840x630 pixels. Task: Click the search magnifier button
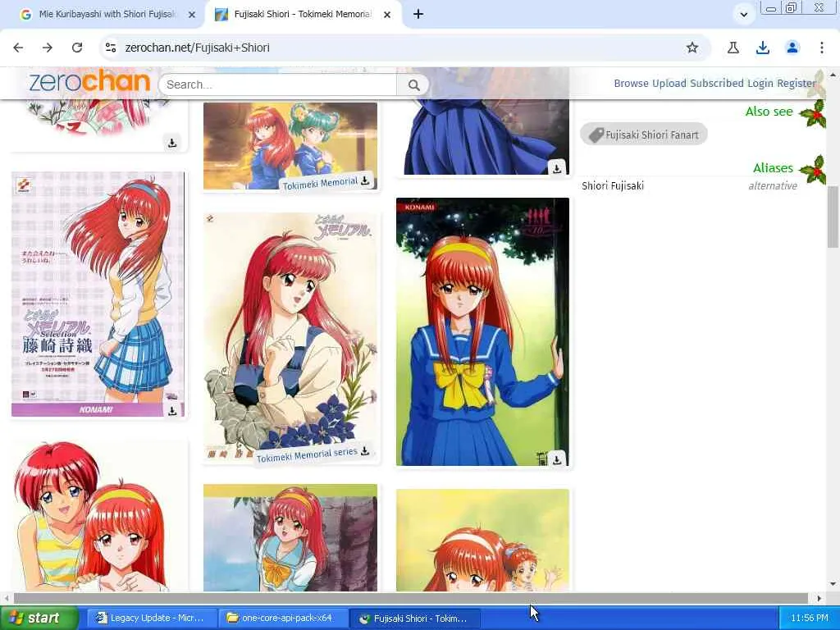point(413,84)
